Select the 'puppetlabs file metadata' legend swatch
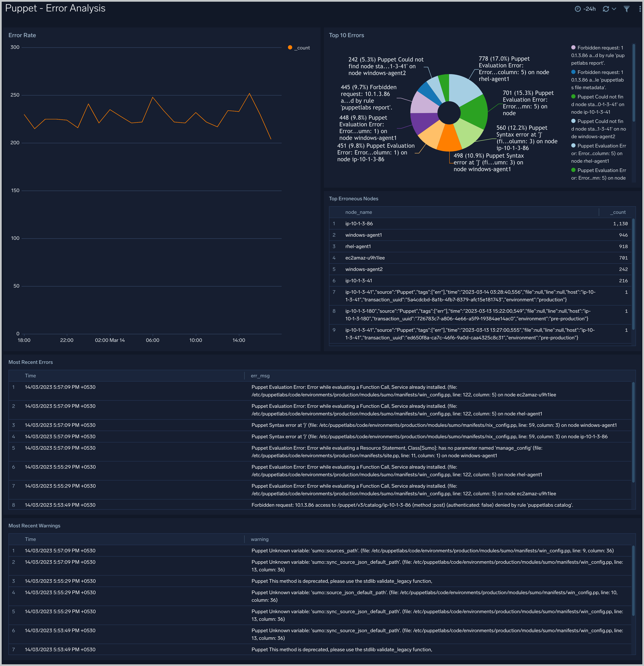Image resolution: width=644 pixels, height=666 pixels. pos(573,72)
